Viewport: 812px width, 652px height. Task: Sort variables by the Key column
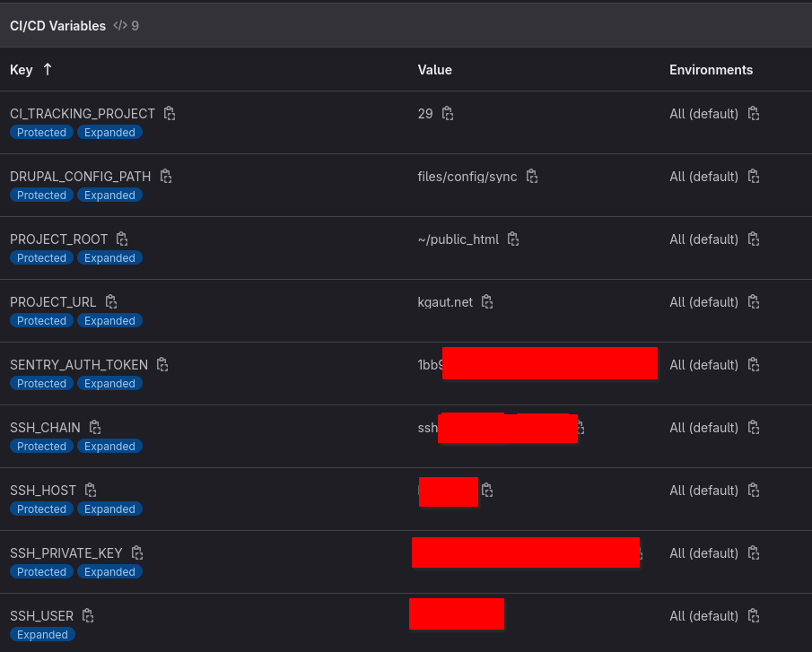[x=22, y=70]
